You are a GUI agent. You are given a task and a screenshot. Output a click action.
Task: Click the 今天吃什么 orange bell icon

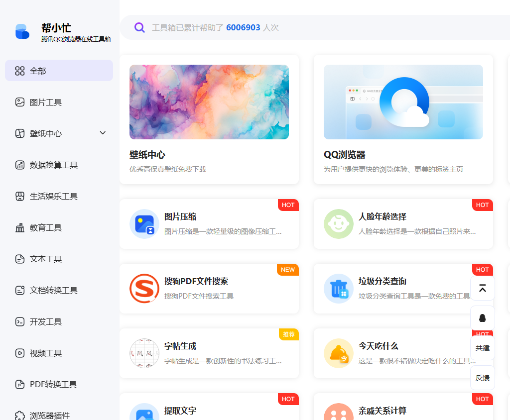pos(339,353)
